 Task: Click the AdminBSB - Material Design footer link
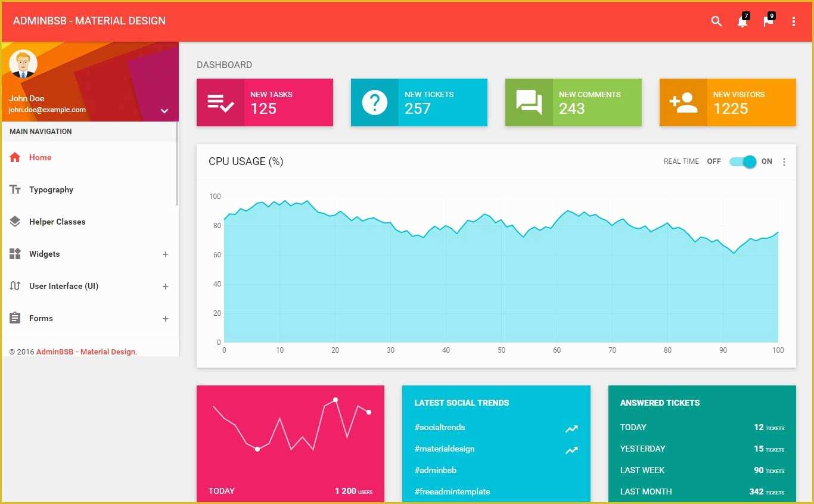(x=86, y=352)
